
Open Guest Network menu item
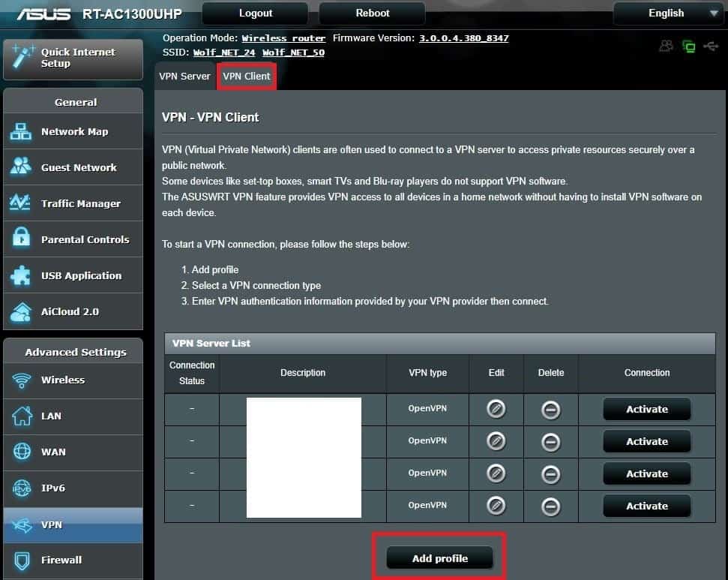pyautogui.click(x=73, y=167)
